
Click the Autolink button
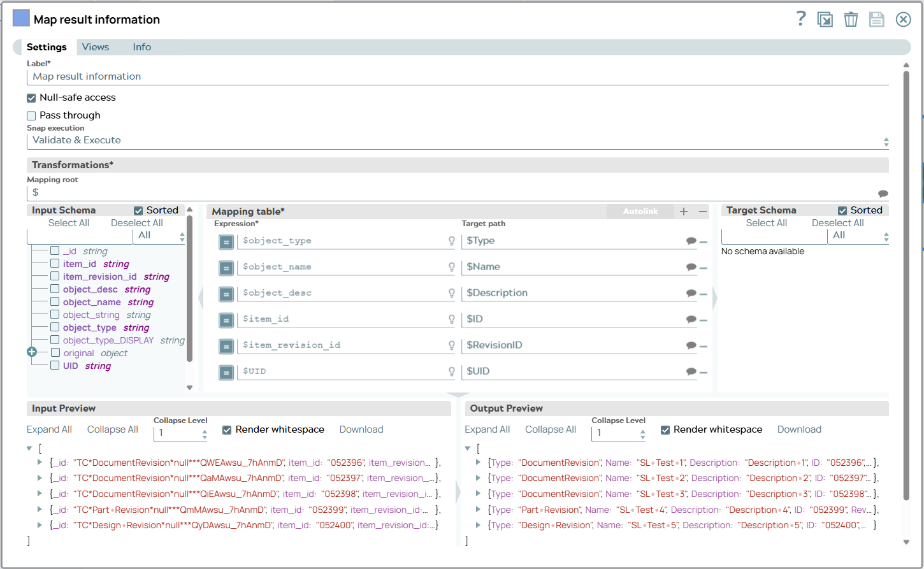coord(640,212)
